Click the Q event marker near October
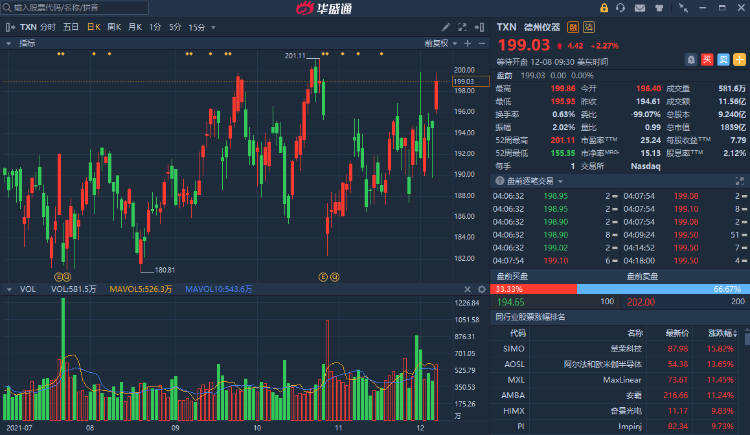The image size is (750, 435). [335, 277]
